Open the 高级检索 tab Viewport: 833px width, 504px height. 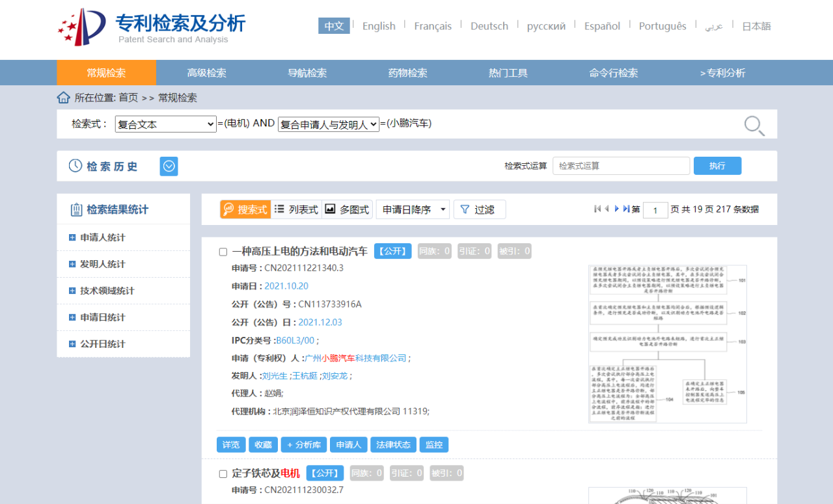pos(207,73)
